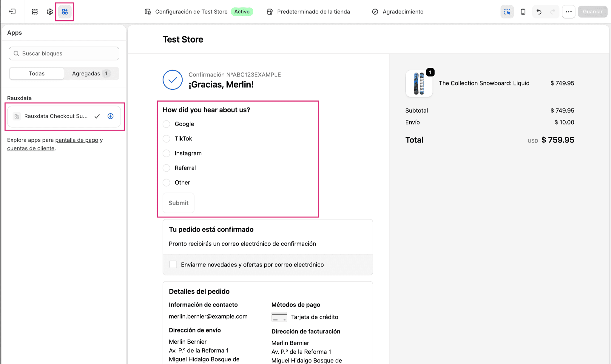The width and height of the screenshot is (611, 364).
Task: Click the Collection Snowboard product thumbnail
Action: point(419,83)
